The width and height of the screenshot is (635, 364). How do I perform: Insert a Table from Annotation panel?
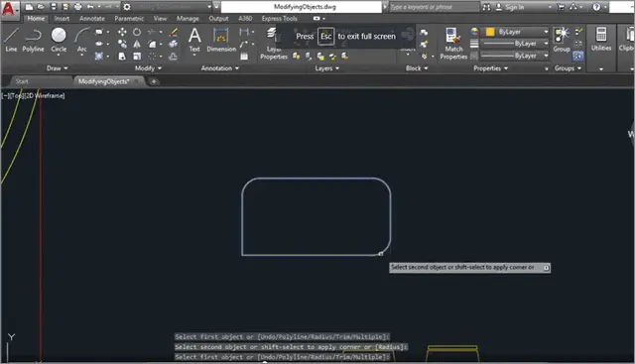pos(244,57)
